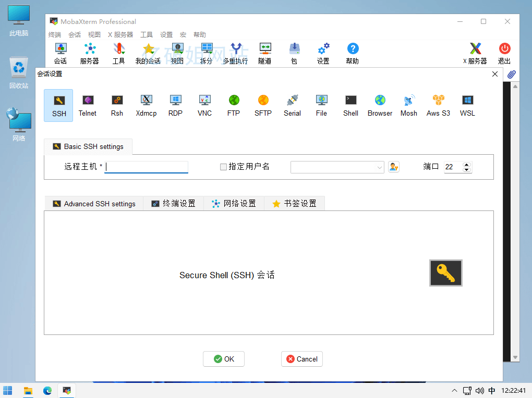Image resolution: width=532 pixels, height=398 pixels.
Task: Select the Aws S3 session icon
Action: point(438,105)
